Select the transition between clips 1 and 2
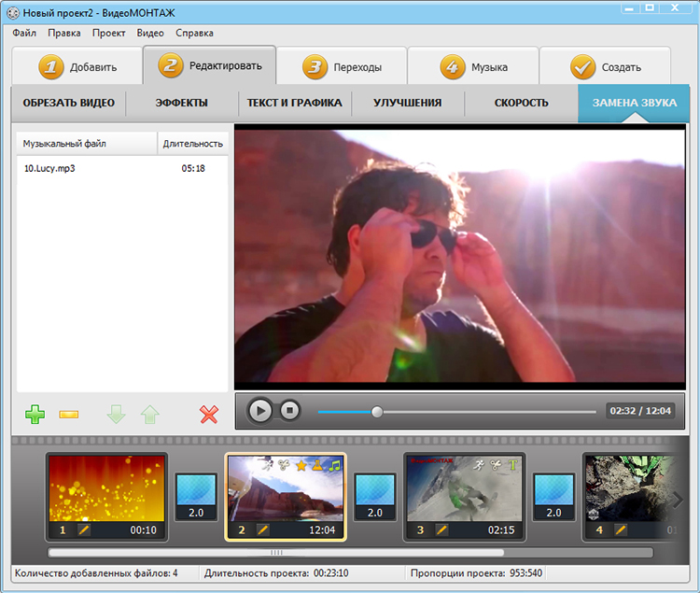 (196, 497)
